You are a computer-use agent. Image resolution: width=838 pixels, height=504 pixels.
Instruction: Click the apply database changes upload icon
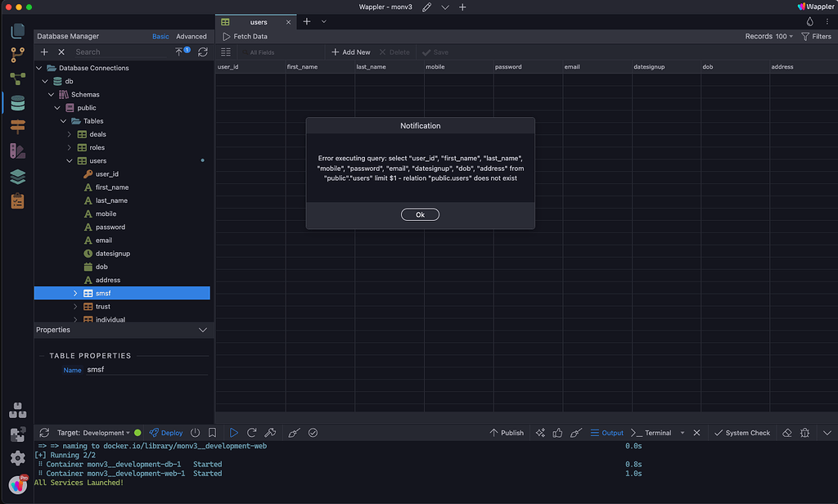click(179, 52)
